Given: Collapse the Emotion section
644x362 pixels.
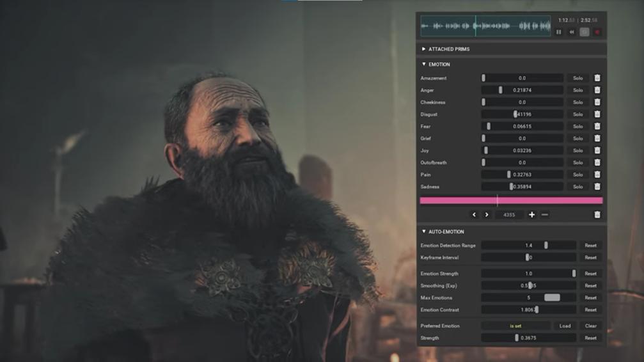Looking at the screenshot, I should (x=423, y=64).
